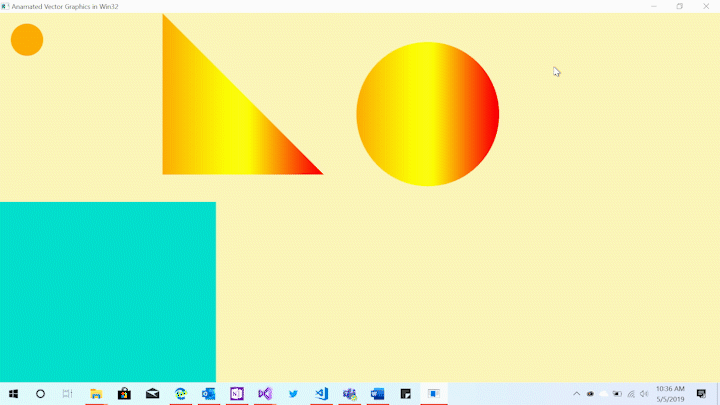
Task: Select the active Win32 app taskbar icon
Action: point(434,394)
